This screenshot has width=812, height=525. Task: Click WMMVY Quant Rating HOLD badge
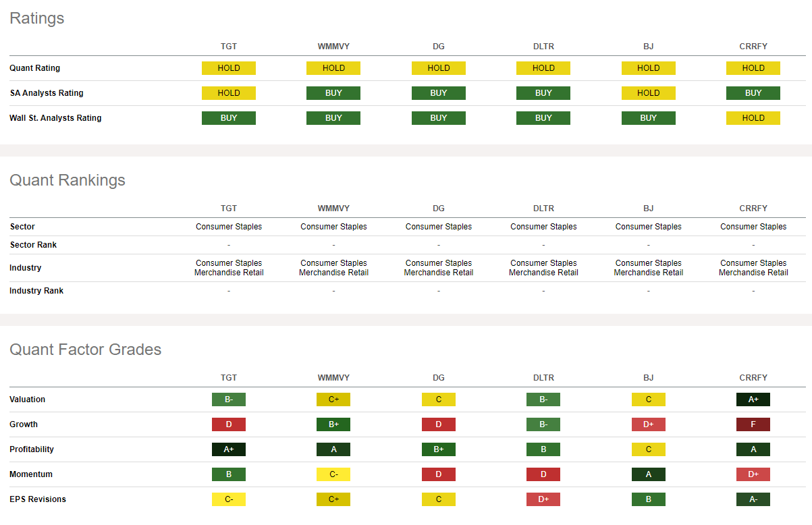click(333, 68)
